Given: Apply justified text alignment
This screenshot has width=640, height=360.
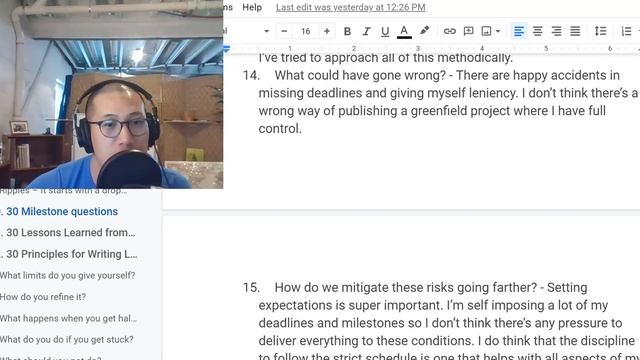Looking at the screenshot, I should click(x=575, y=31).
